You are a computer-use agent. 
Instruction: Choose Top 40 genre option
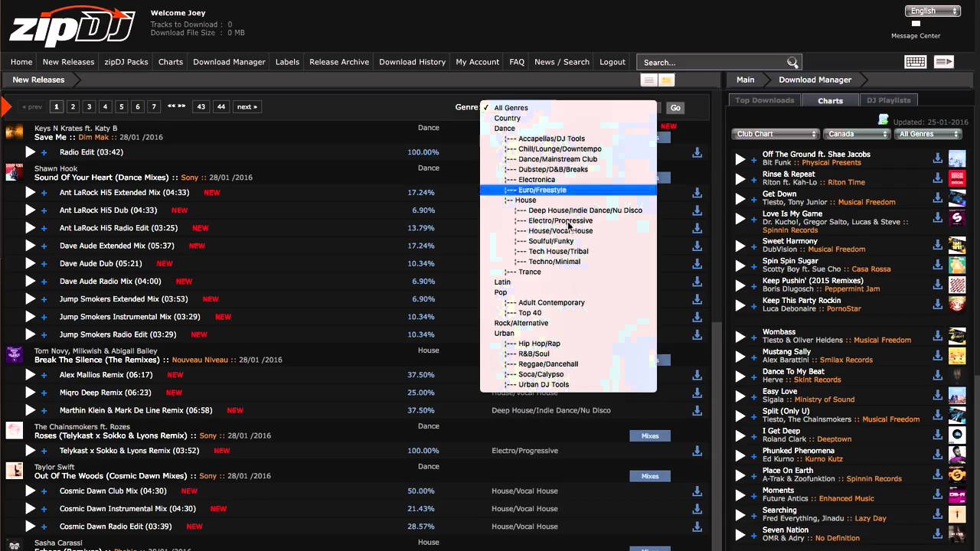click(568, 313)
